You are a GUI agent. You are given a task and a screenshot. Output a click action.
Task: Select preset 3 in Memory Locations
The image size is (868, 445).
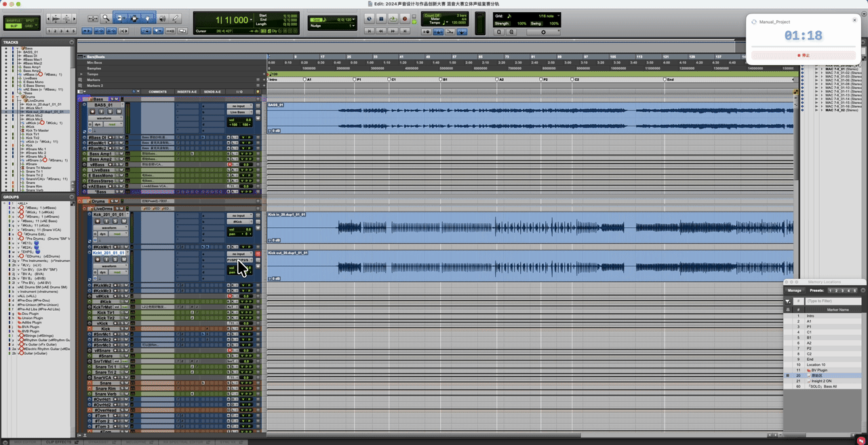[843, 290]
